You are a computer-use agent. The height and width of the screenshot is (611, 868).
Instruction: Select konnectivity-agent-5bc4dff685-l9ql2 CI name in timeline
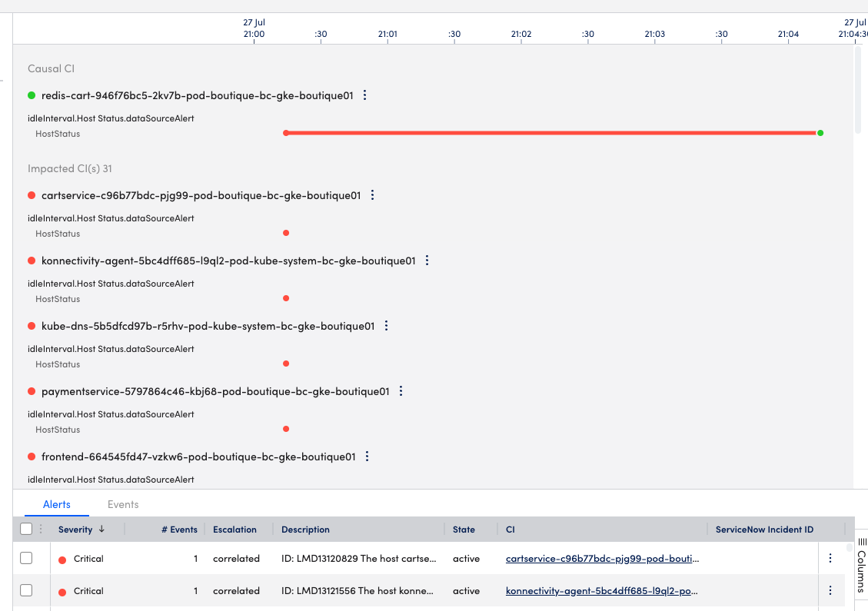(x=228, y=260)
